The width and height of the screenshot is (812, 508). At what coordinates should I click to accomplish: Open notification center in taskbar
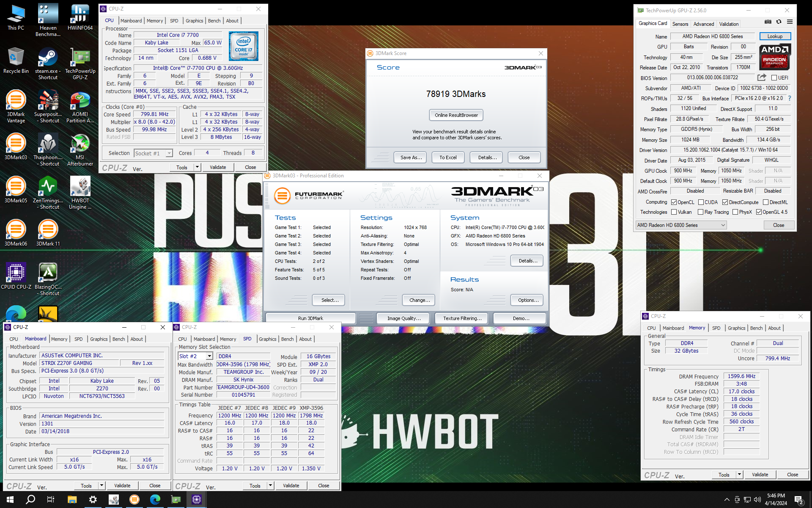pos(799,500)
